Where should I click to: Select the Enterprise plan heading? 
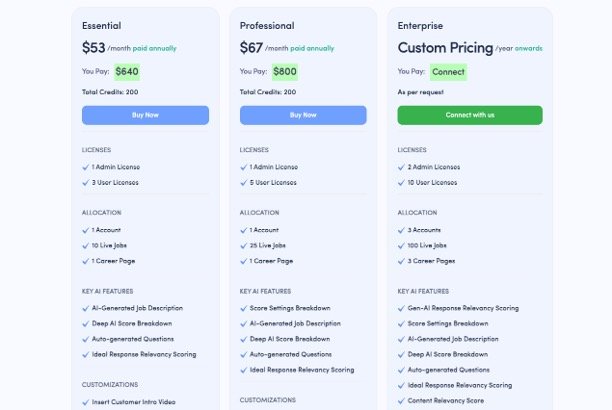(420, 25)
